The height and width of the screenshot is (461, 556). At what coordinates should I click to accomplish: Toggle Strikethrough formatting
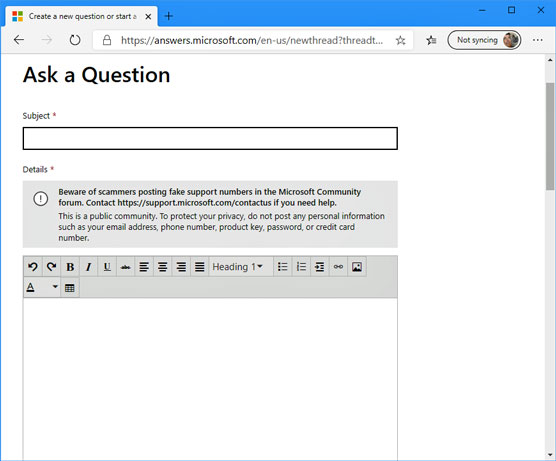[126, 267]
